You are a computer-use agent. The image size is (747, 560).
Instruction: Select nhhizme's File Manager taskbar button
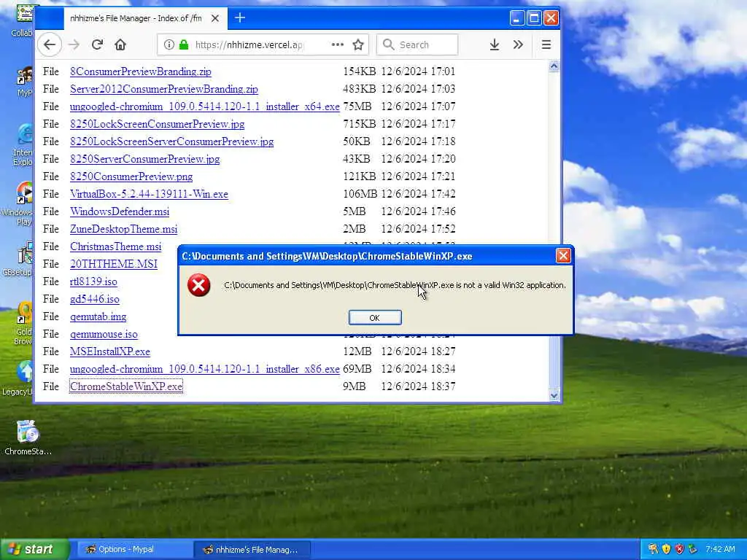click(253, 550)
